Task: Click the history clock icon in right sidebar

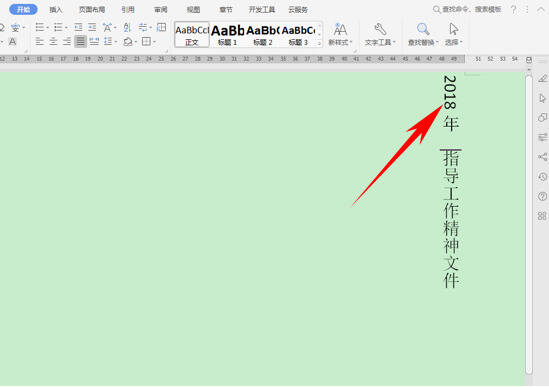Action: (542, 177)
